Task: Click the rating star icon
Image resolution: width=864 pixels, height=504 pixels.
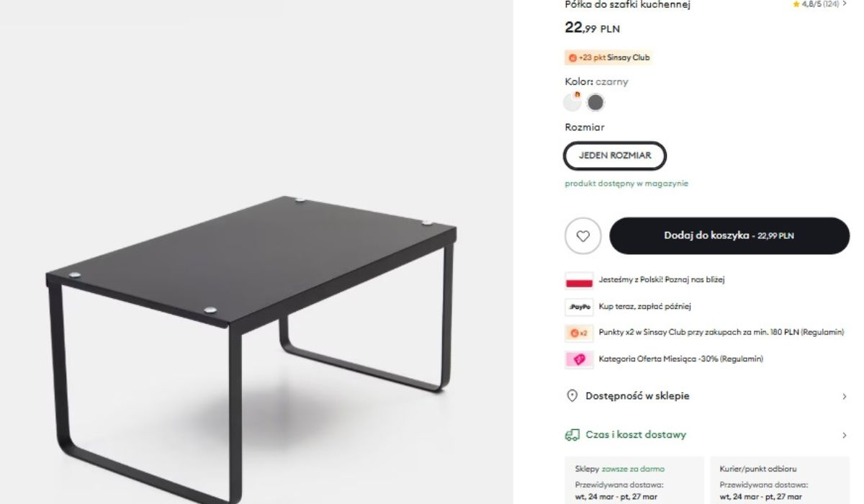Action: pos(796,4)
